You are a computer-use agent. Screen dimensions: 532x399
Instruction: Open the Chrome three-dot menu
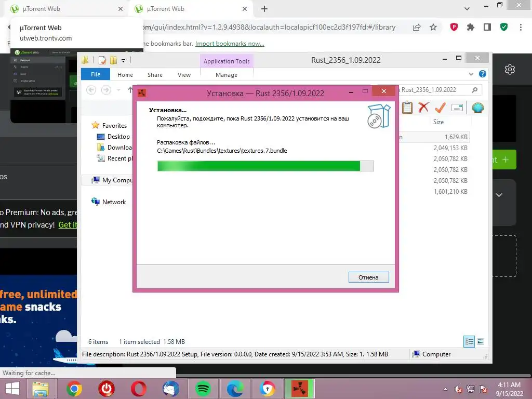point(521,27)
